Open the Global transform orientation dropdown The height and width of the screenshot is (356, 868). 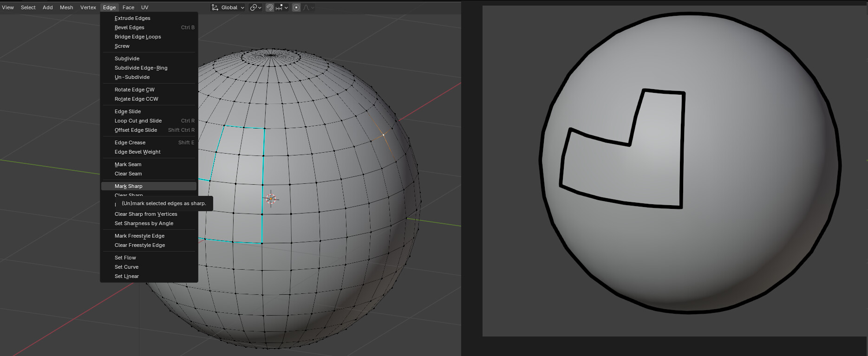click(x=228, y=7)
